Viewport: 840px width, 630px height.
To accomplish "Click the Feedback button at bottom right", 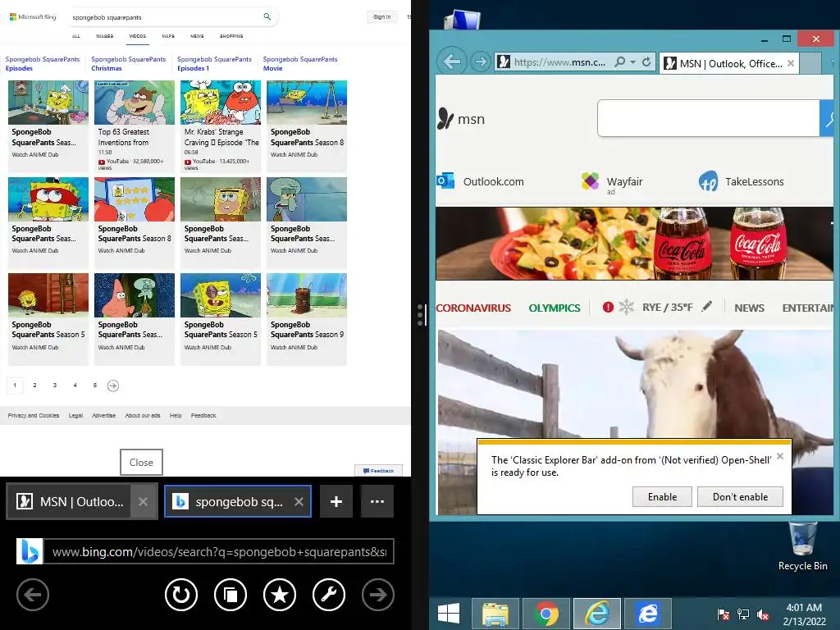I will point(379,471).
